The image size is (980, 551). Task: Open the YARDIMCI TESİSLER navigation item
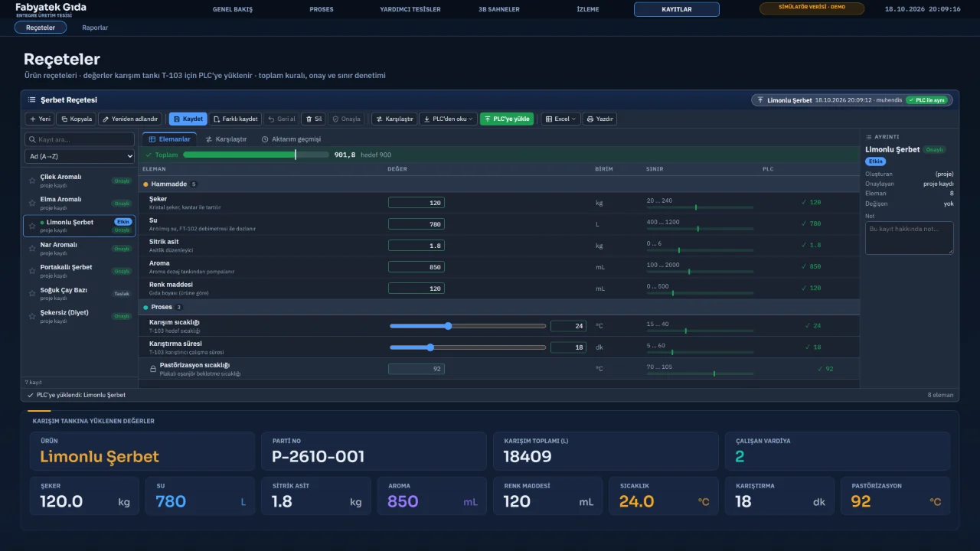(x=410, y=9)
